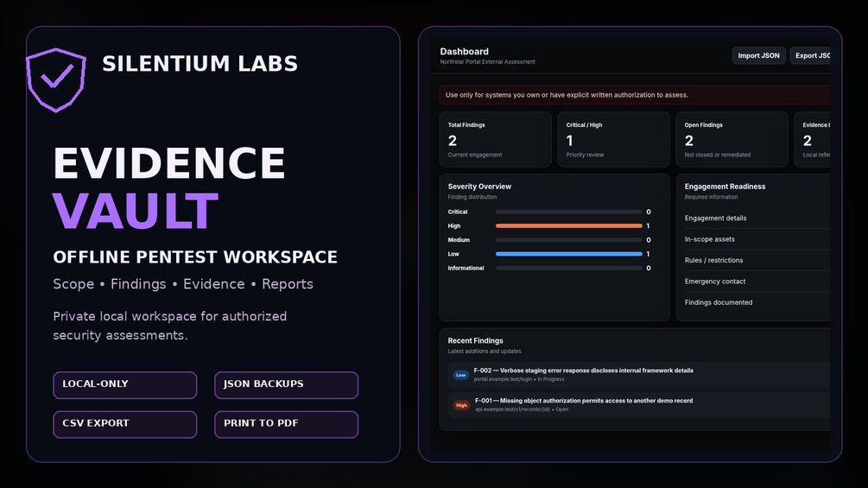Image resolution: width=868 pixels, height=488 pixels.
Task: Click the Scope • Findings • Evidence • Reports line
Action: (183, 284)
